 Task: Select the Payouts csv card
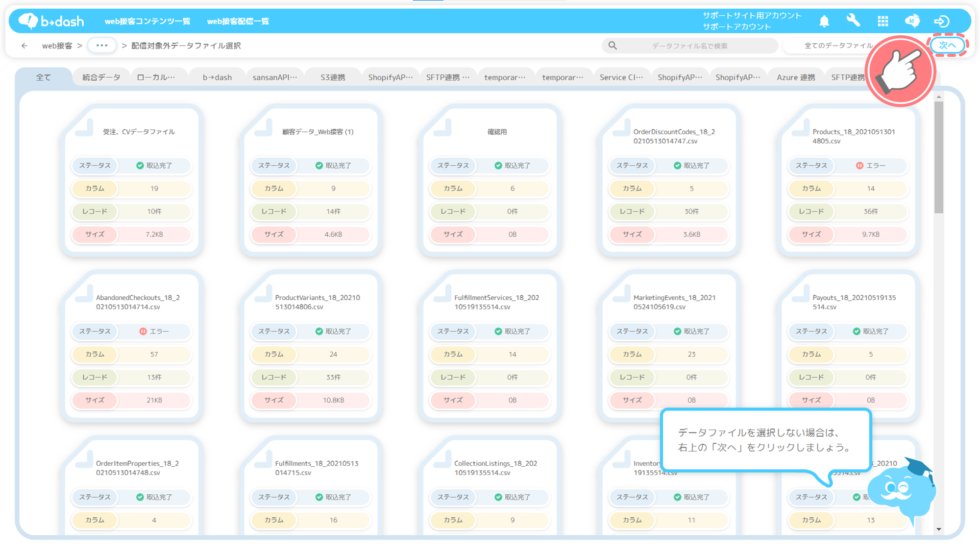click(848, 346)
